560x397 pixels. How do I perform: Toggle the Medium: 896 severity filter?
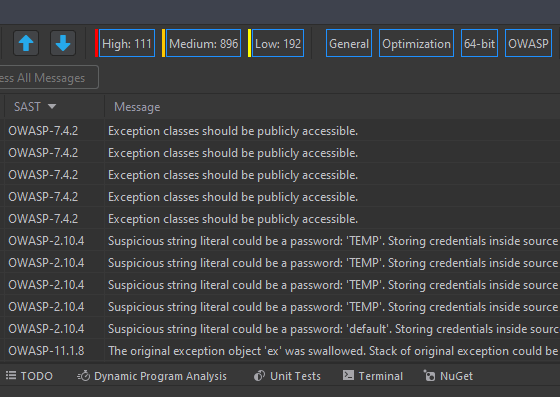click(x=204, y=43)
